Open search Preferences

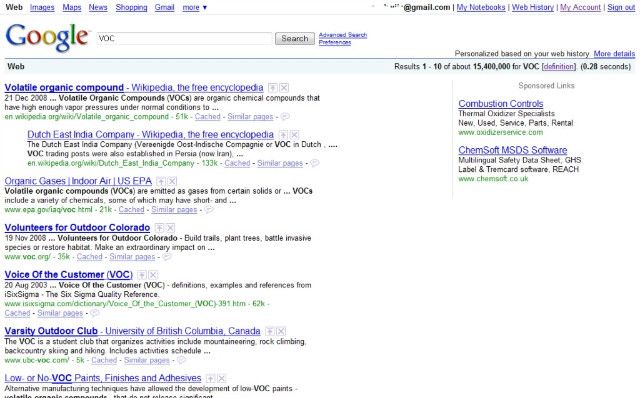[335, 42]
